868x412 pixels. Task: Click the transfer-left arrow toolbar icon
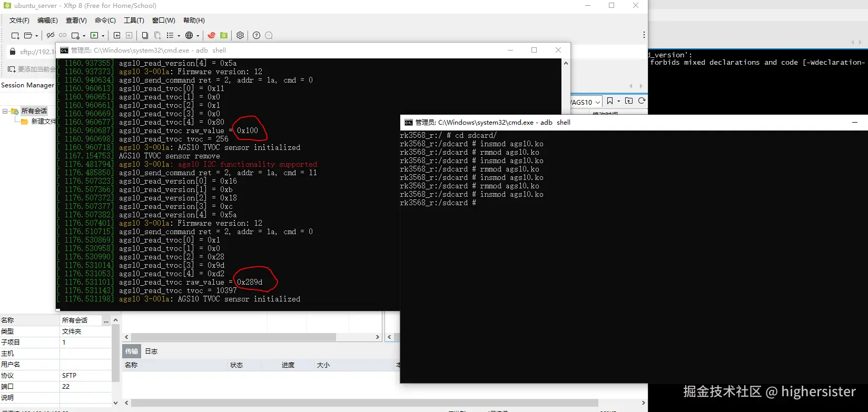[117, 35]
